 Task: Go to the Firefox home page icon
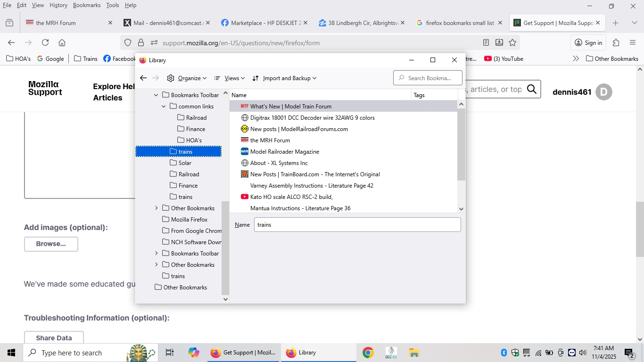pos(62,42)
